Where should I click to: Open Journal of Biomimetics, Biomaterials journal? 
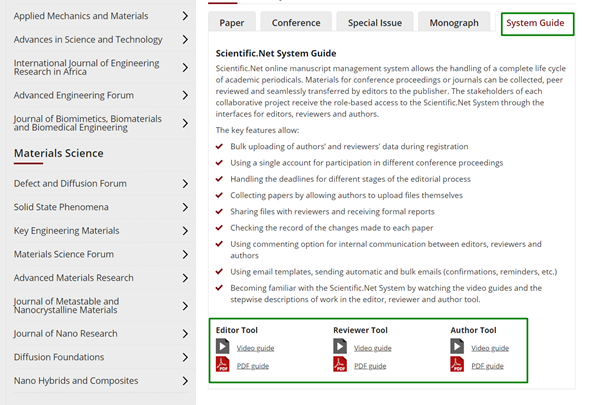88,123
